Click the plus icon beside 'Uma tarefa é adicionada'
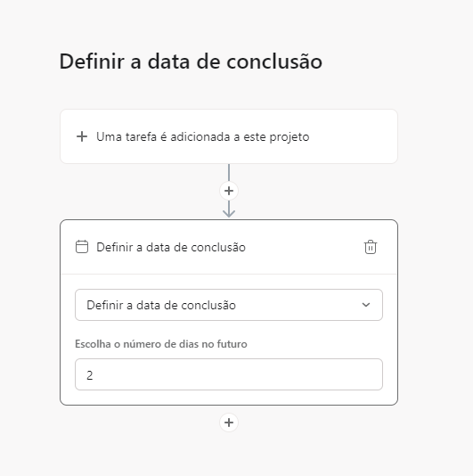This screenshot has width=473, height=476. 82,136
